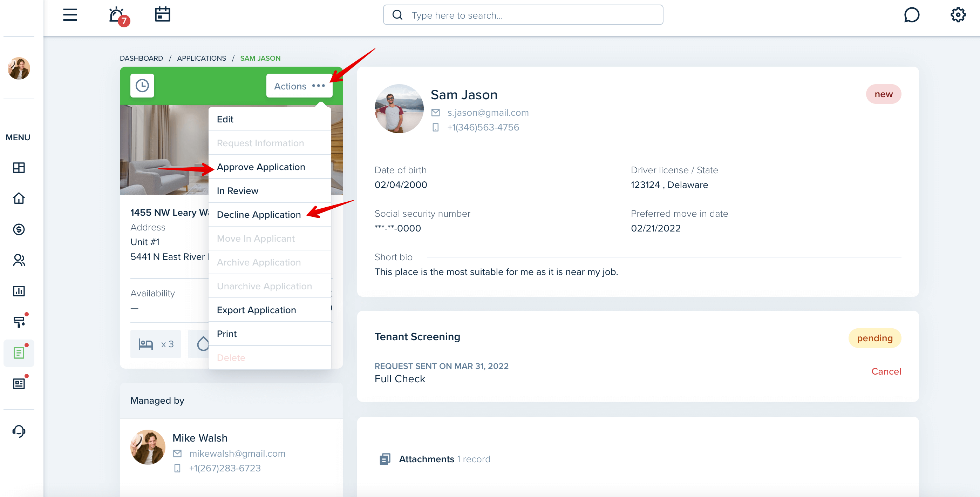
Task: Go to Applications breadcrumb link
Action: (201, 58)
